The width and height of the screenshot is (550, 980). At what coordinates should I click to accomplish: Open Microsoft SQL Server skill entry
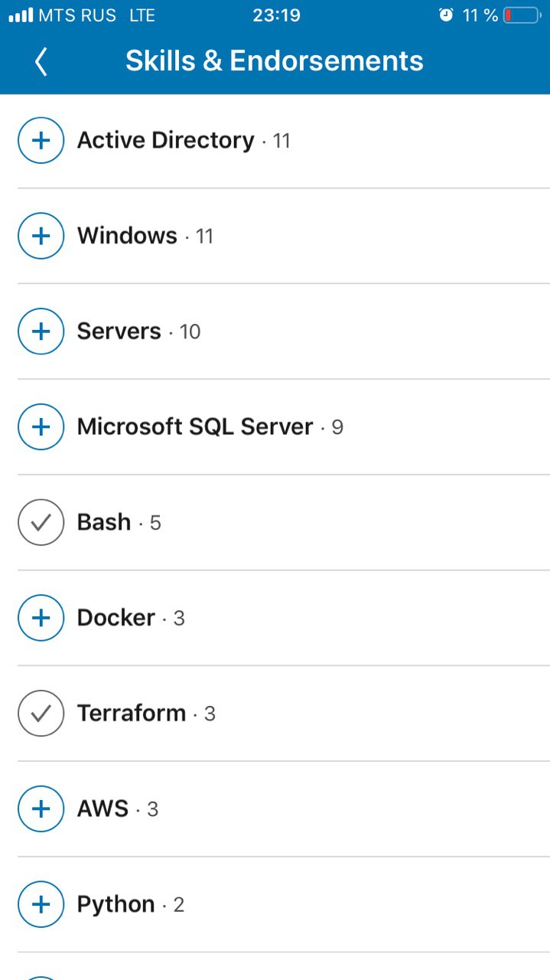195,426
